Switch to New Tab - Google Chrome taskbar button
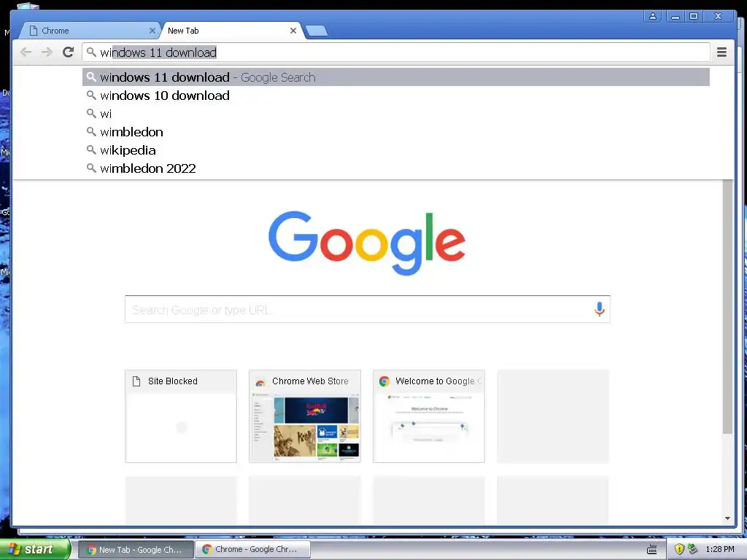The image size is (747, 560). pos(136,550)
